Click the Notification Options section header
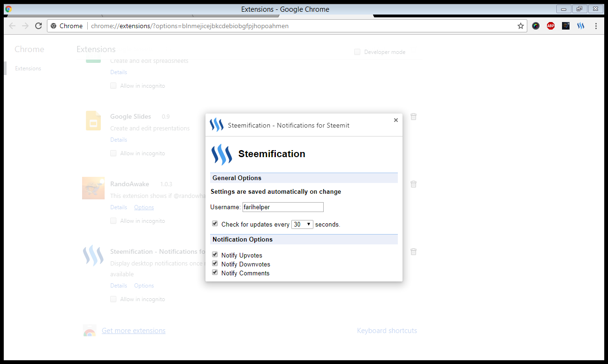This screenshot has width=608, height=364. (304, 239)
